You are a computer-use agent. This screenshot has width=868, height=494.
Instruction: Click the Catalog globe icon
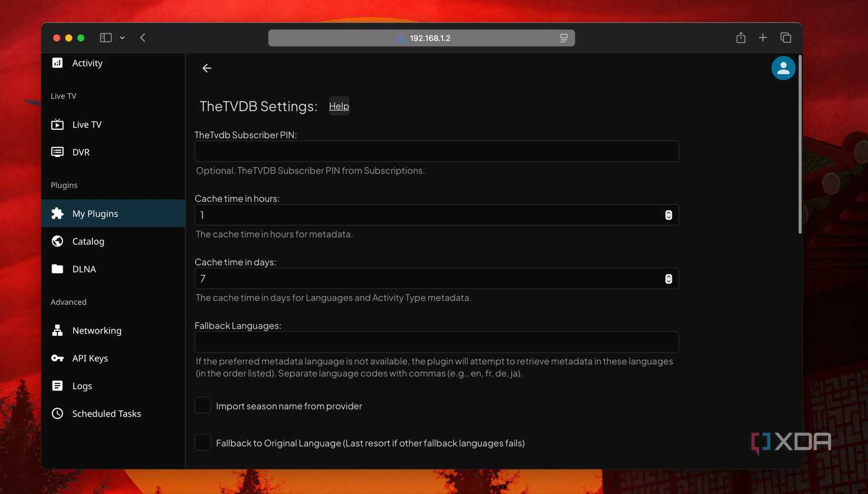click(x=57, y=241)
